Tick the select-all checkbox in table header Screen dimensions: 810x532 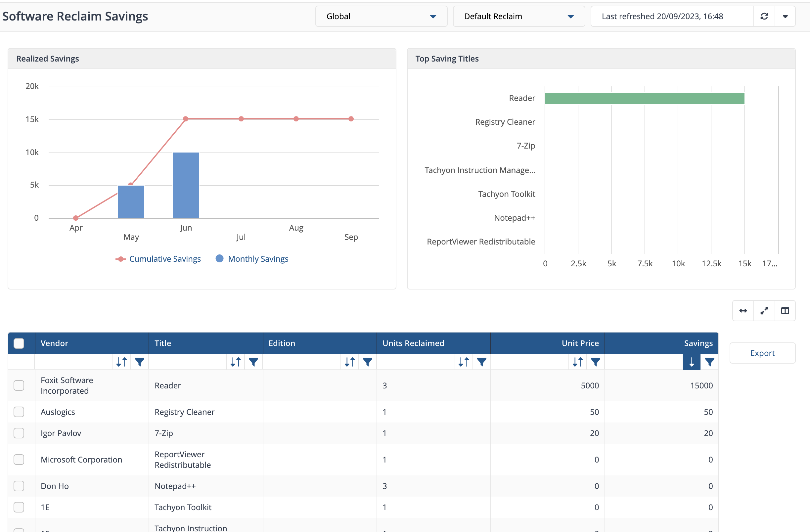click(19, 343)
